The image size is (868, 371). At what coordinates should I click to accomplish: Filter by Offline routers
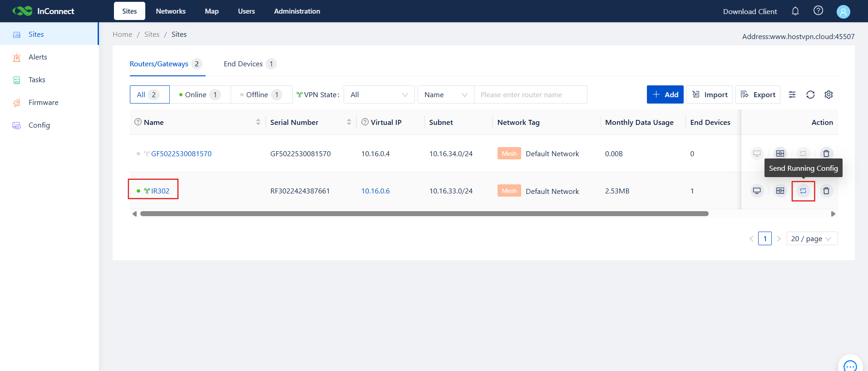coord(261,94)
